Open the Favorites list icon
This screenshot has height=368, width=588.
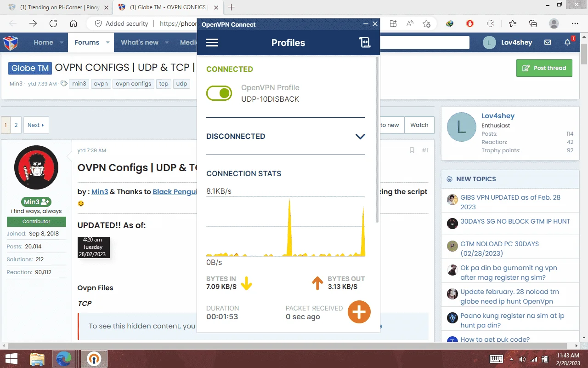tap(513, 23)
